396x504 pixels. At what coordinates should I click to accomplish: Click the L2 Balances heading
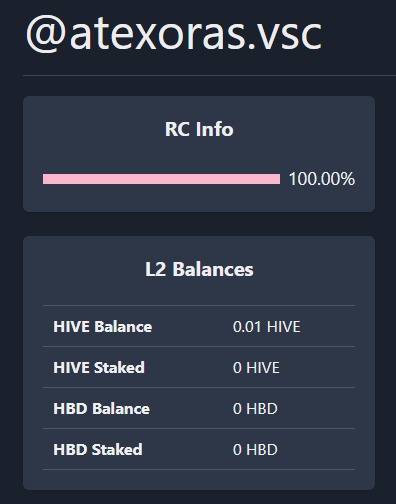coord(199,269)
